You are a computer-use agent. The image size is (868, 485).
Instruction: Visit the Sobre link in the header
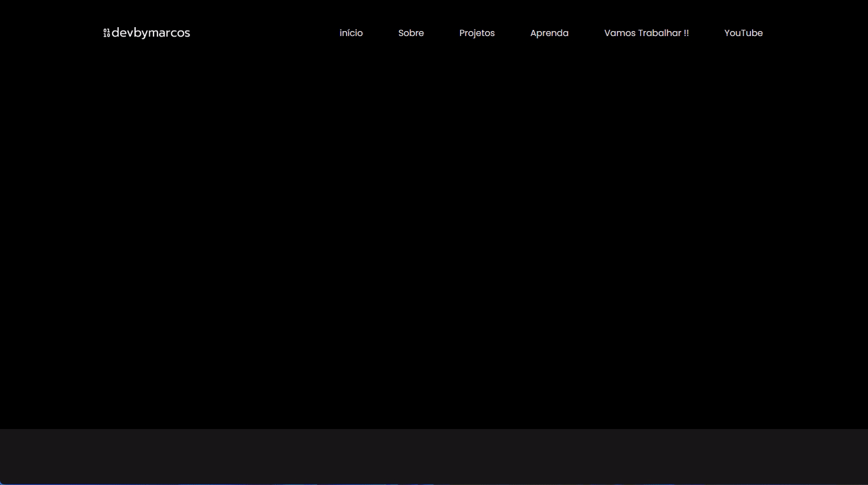[x=411, y=33]
